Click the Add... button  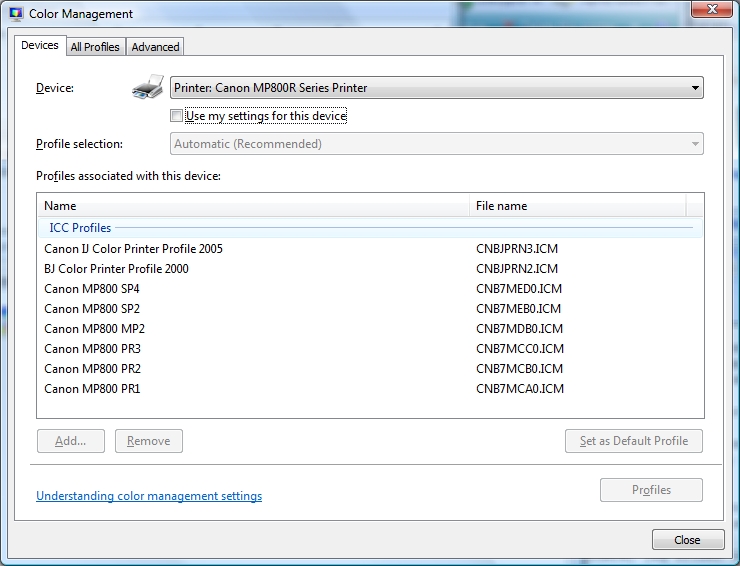(x=71, y=441)
